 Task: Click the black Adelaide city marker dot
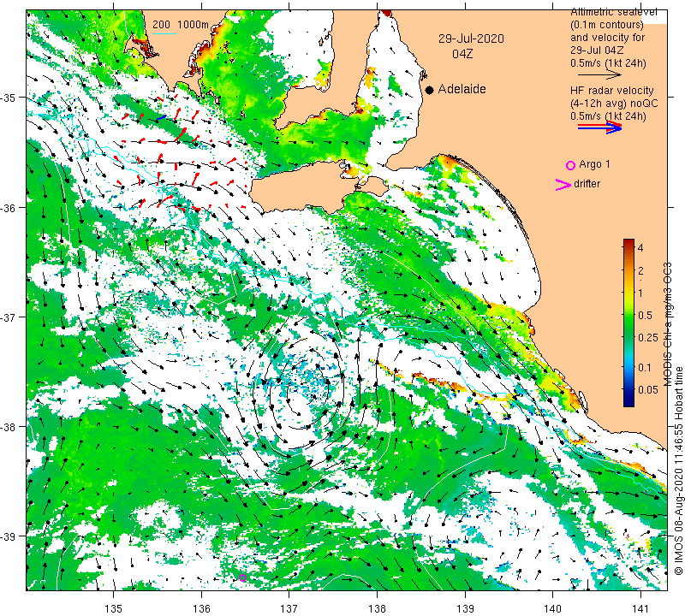coord(430,90)
